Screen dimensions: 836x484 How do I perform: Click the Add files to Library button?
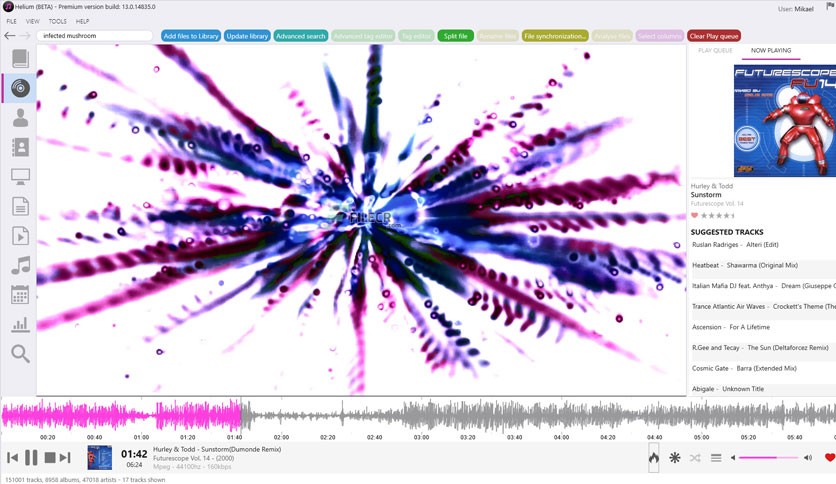190,36
